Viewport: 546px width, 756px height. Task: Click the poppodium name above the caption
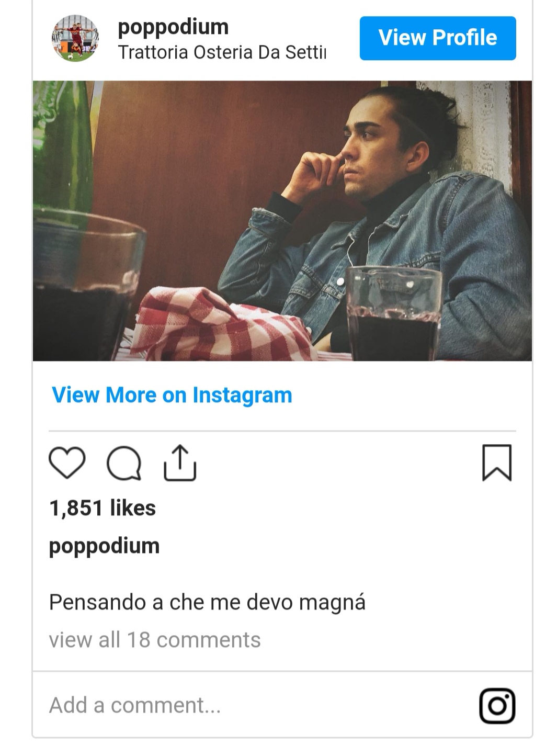coord(104,546)
